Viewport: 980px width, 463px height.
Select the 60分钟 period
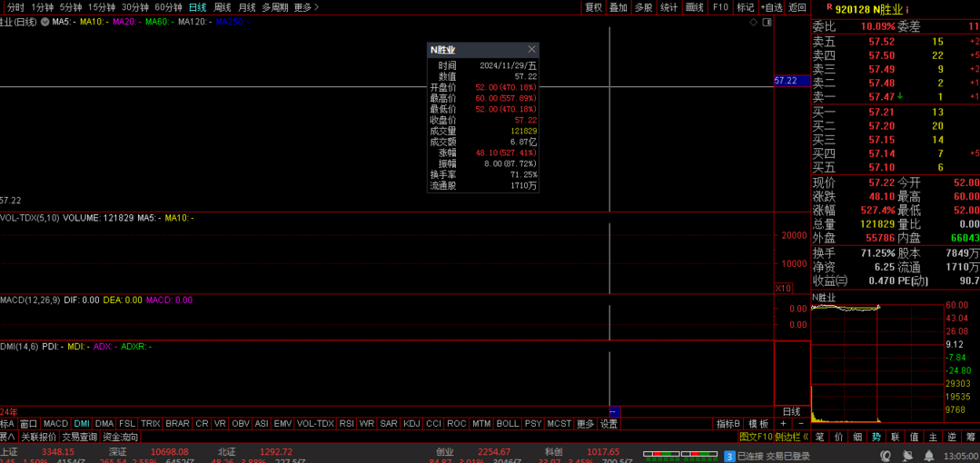tap(168, 7)
